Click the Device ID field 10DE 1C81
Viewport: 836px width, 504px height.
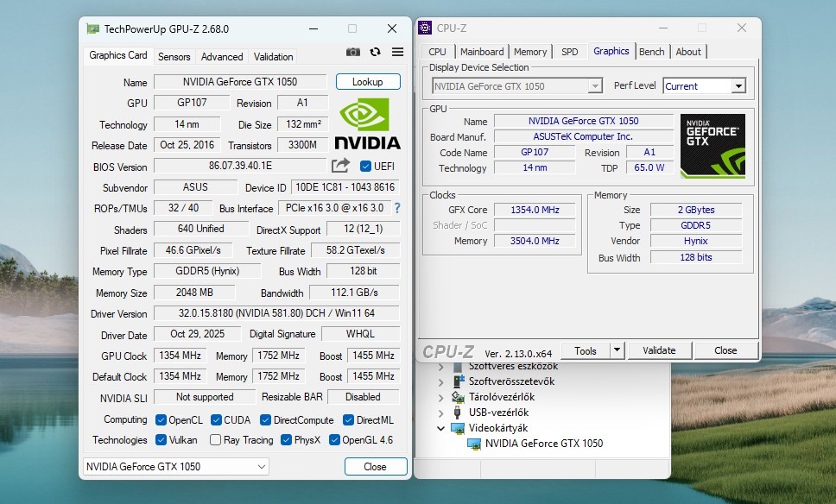[x=345, y=187]
